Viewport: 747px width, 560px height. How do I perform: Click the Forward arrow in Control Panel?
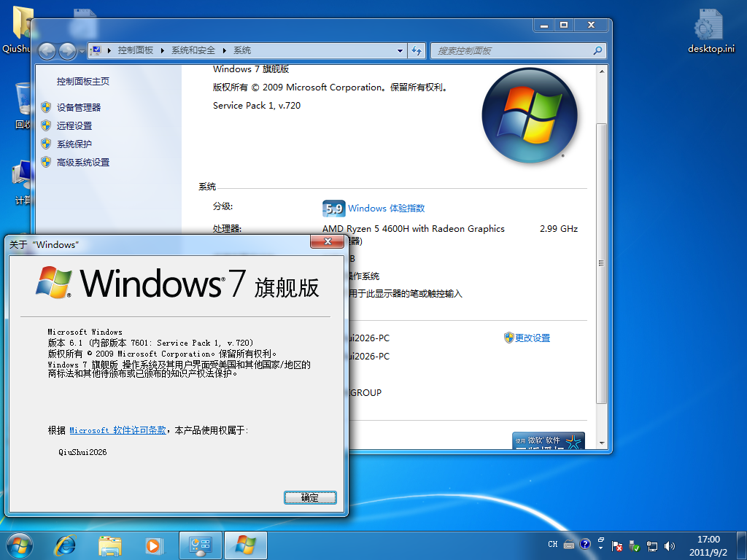click(67, 51)
